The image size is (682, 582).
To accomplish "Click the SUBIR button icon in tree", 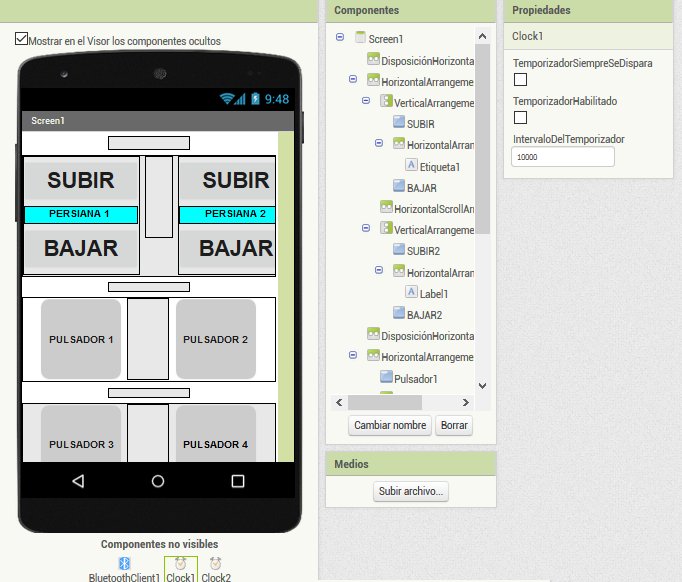I will (399, 123).
